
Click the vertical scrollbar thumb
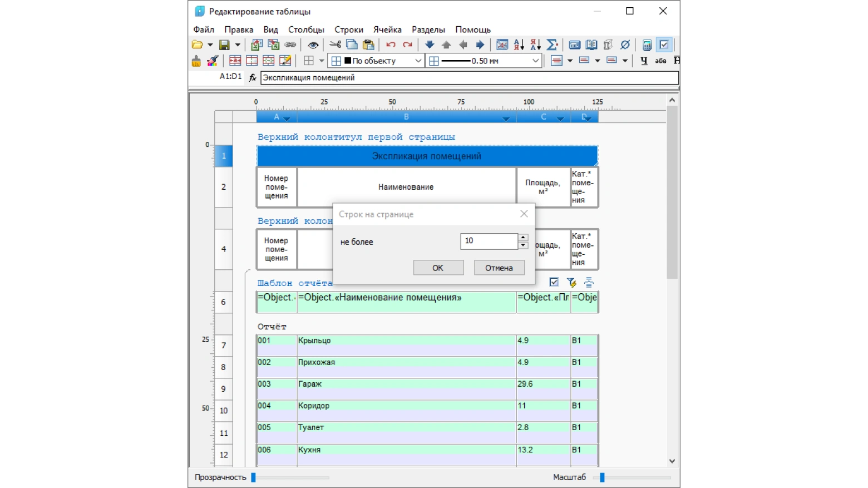tap(672, 191)
